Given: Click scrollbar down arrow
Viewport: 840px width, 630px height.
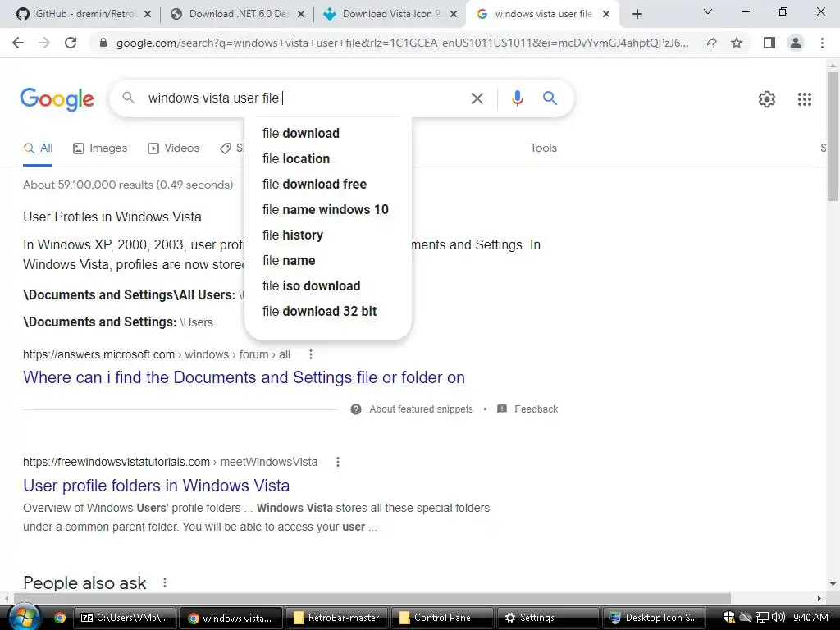Looking at the screenshot, I should pyautogui.click(x=833, y=584).
